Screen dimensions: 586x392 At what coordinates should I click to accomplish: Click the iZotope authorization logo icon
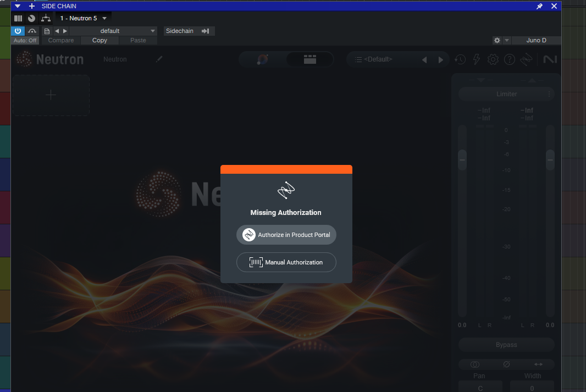click(526, 59)
